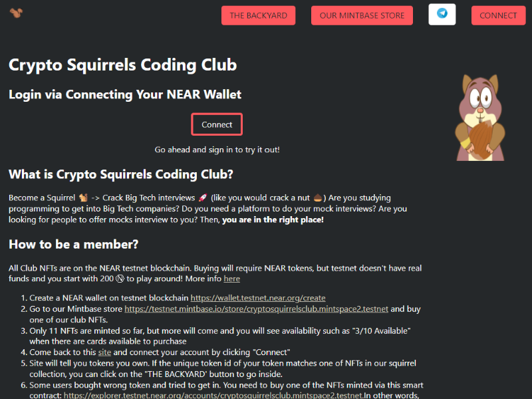Open the explorer.testnet.near.org contract link
The image size is (532, 399).
[x=213, y=395]
